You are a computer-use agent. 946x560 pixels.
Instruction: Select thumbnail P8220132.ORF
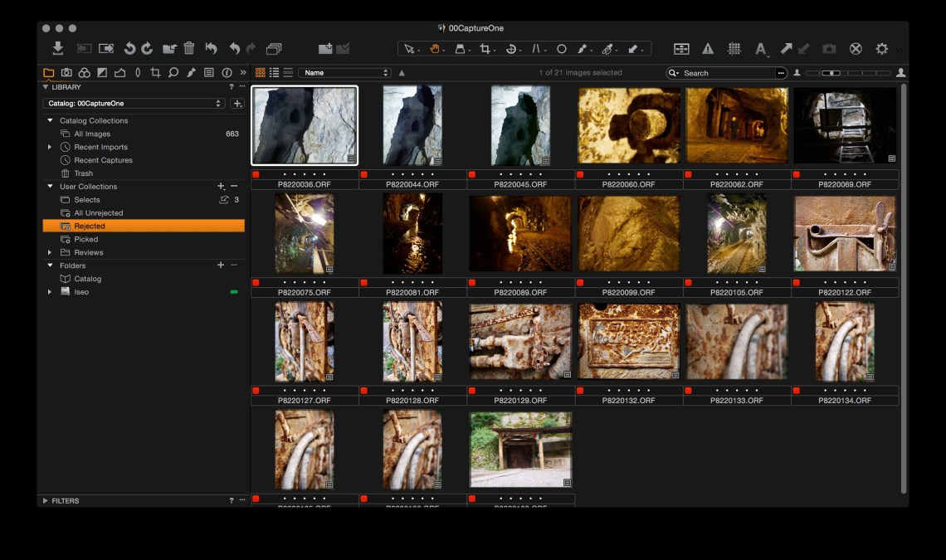click(x=628, y=341)
